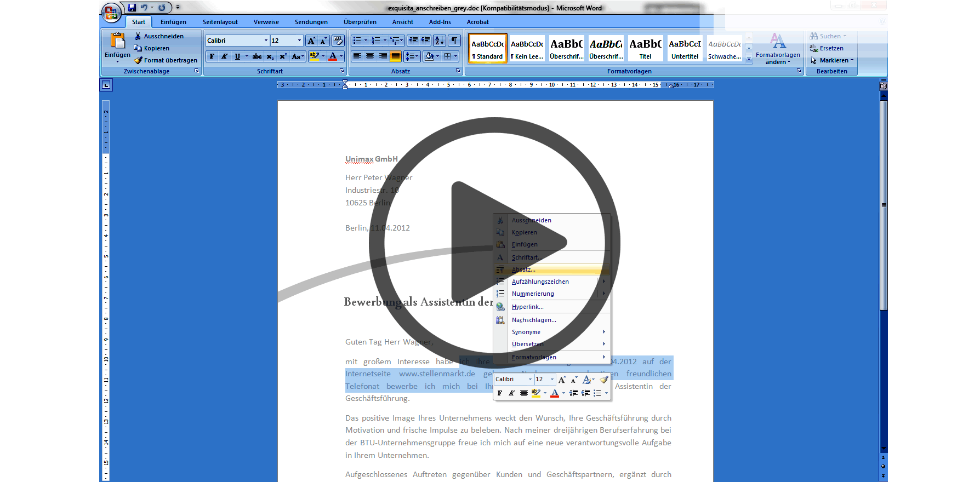980x482 pixels.
Task: Click the Format übertragen paintbrush icon
Action: tap(138, 60)
